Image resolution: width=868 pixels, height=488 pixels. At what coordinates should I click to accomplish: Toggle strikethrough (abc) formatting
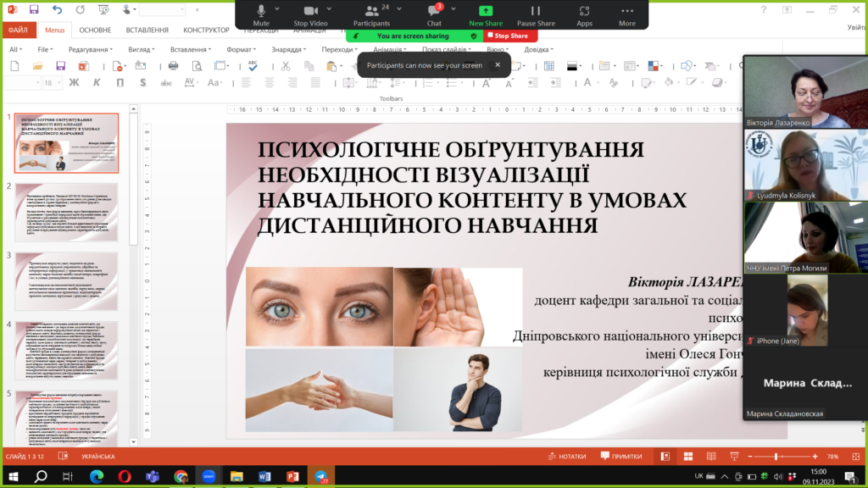click(x=166, y=82)
